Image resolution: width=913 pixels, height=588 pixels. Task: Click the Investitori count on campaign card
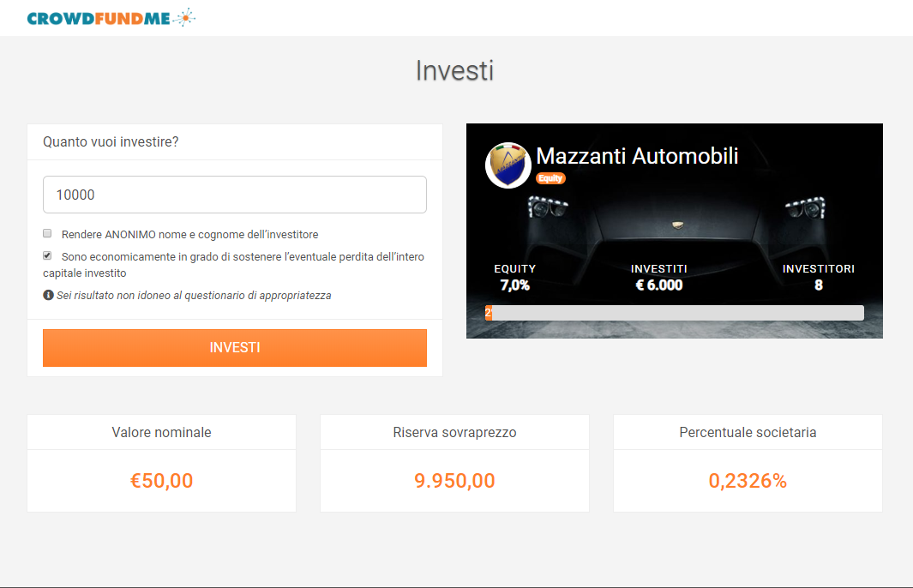tap(818, 277)
